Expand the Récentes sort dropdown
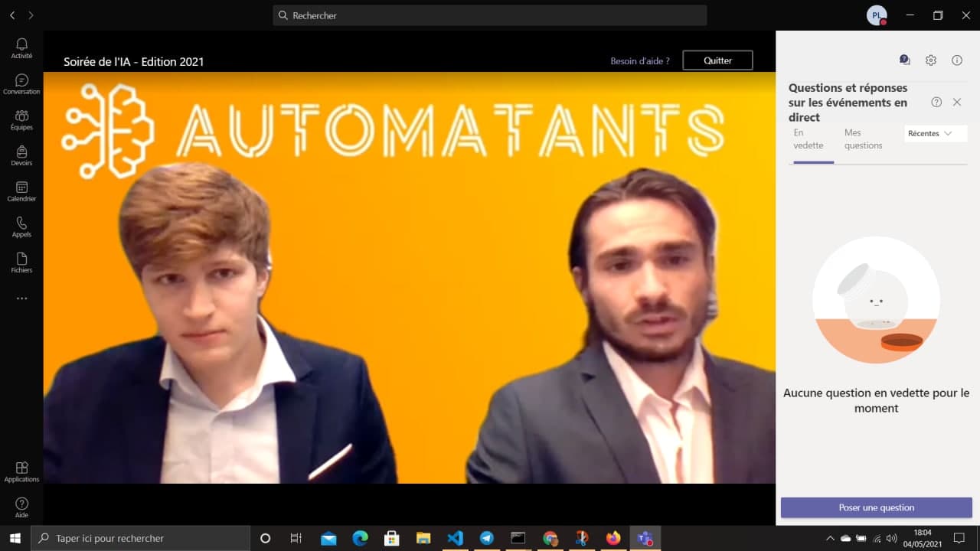Image resolution: width=980 pixels, height=551 pixels. click(x=935, y=133)
